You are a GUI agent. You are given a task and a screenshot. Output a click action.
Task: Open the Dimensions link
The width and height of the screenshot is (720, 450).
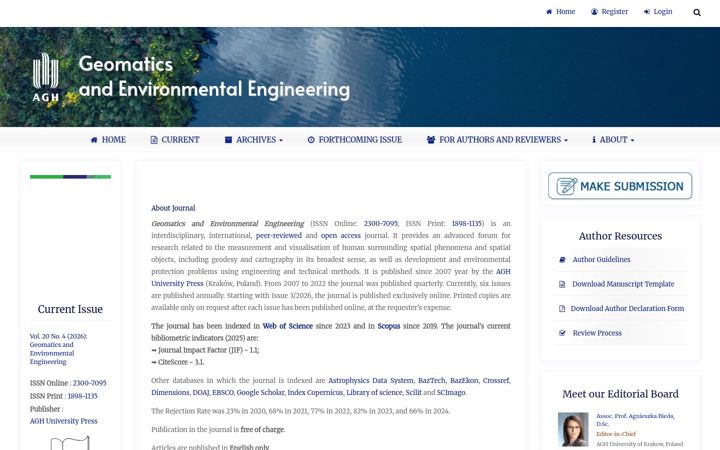(x=170, y=393)
